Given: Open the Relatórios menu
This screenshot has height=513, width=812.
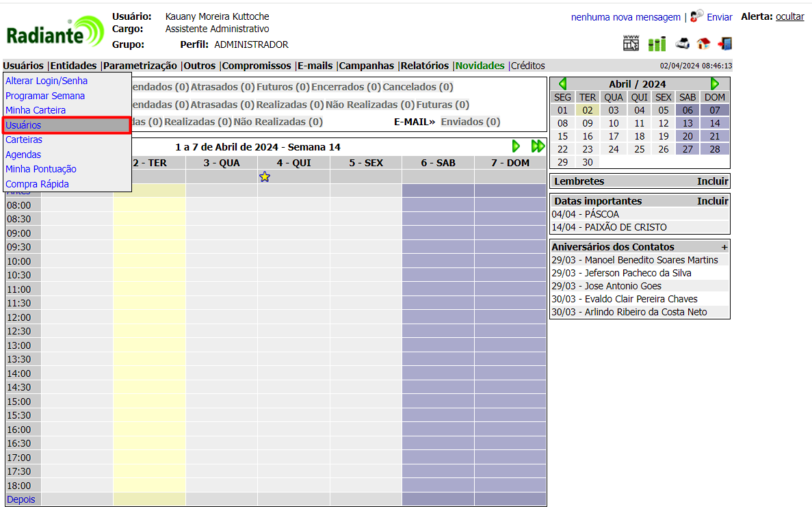Looking at the screenshot, I should click(x=424, y=66).
